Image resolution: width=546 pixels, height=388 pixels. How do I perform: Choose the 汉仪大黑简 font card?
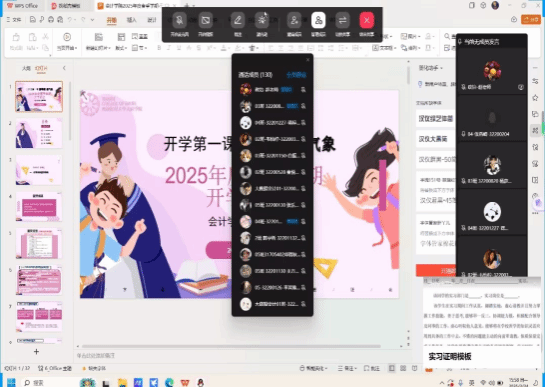click(436, 139)
